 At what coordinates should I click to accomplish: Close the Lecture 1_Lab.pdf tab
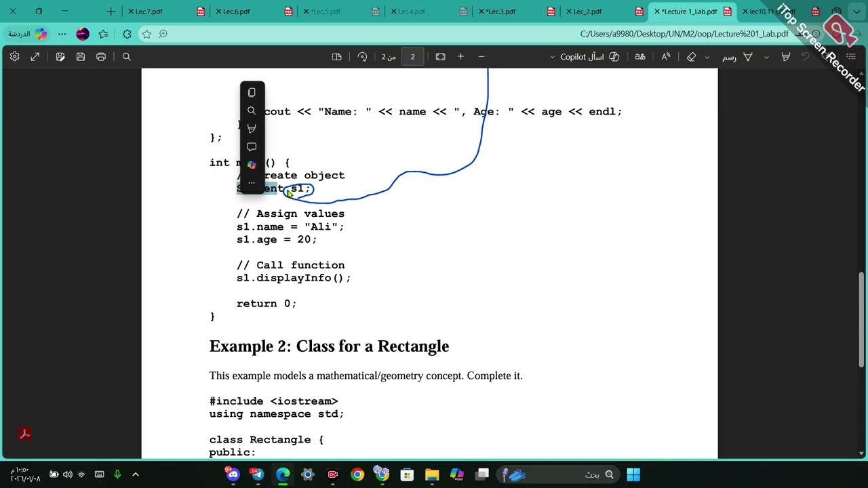pyautogui.click(x=656, y=12)
